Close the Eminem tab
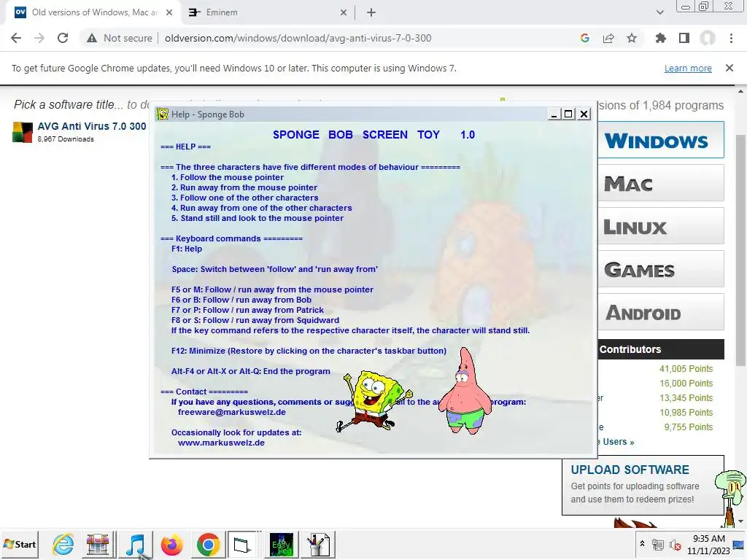Image resolution: width=747 pixels, height=560 pixels. click(344, 13)
